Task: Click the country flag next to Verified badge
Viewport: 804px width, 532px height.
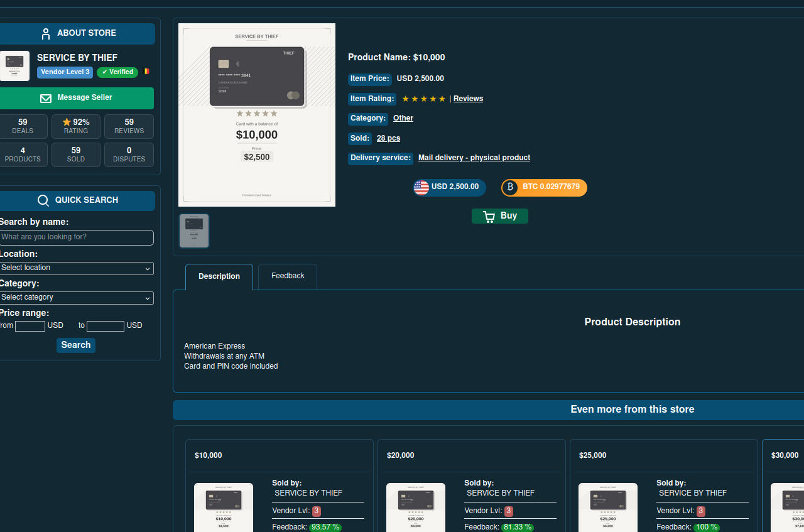Action: [146, 72]
